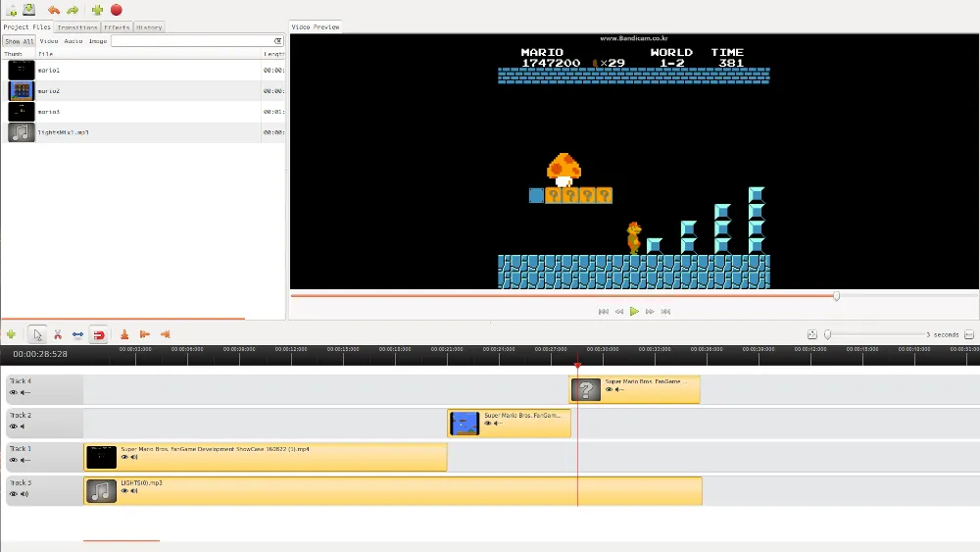Select the LIGHTS(0).mp3 audio clip
The width and height of the screenshot is (980, 552).
pyautogui.click(x=393, y=491)
